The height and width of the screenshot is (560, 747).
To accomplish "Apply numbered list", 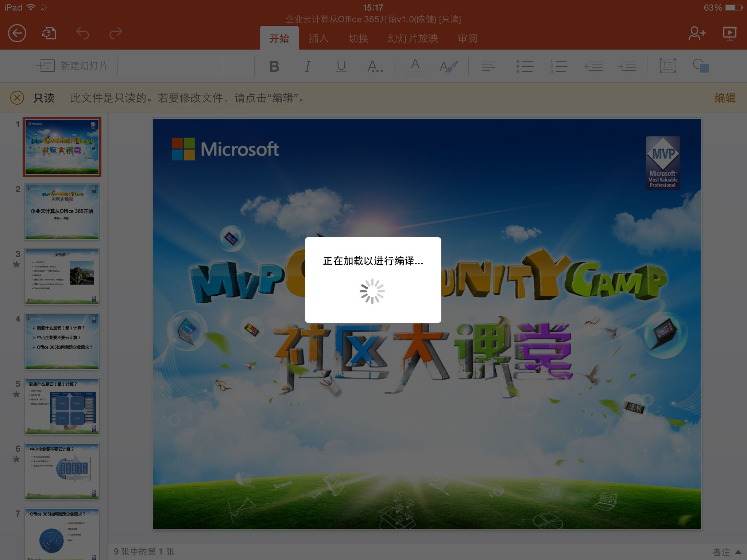I will 558,66.
